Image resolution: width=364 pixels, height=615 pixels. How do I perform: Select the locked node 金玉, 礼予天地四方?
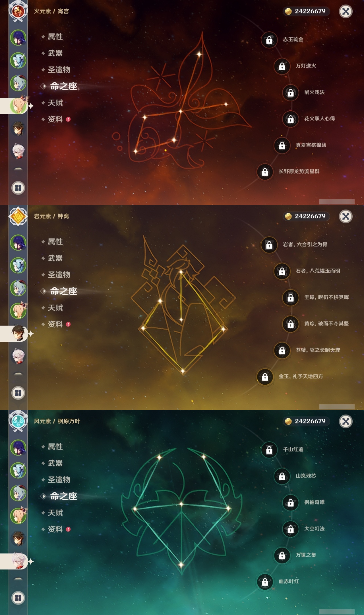pyautogui.click(x=265, y=377)
